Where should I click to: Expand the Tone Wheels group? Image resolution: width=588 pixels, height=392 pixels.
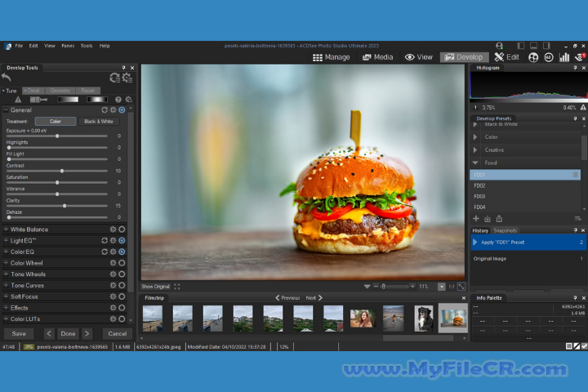(x=6, y=274)
